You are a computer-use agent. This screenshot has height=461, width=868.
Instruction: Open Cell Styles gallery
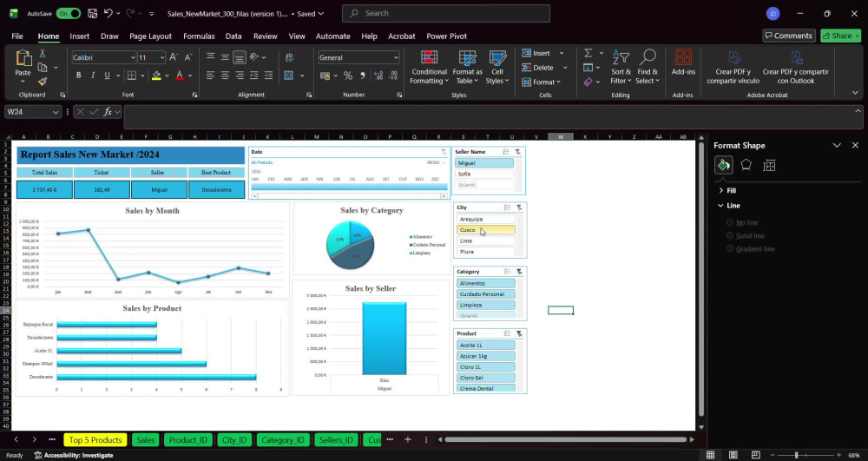pyautogui.click(x=497, y=67)
